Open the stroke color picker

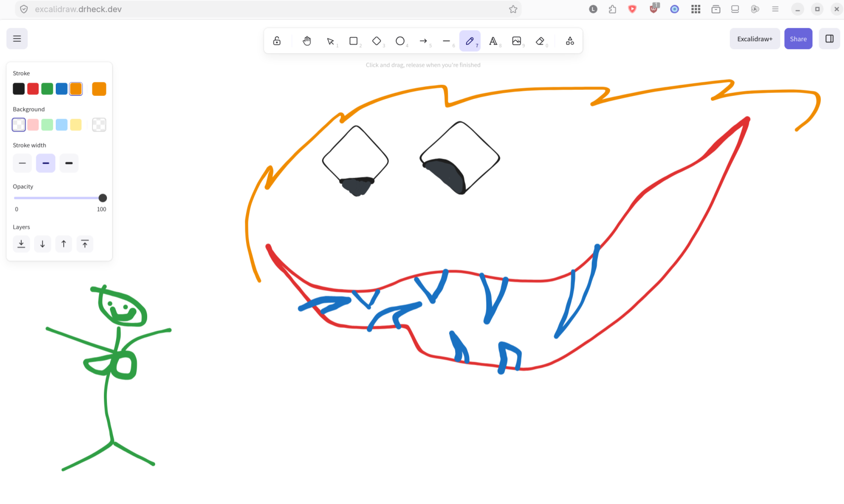99,89
